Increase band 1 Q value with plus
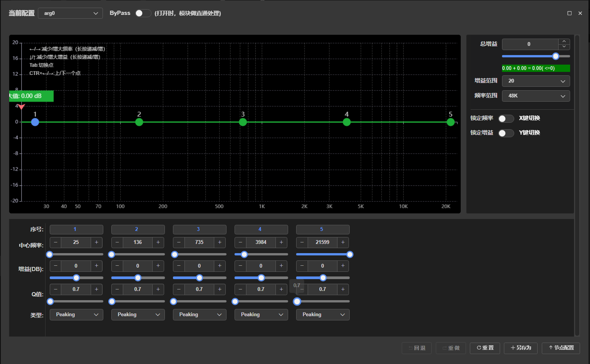590x364 pixels. click(96, 289)
